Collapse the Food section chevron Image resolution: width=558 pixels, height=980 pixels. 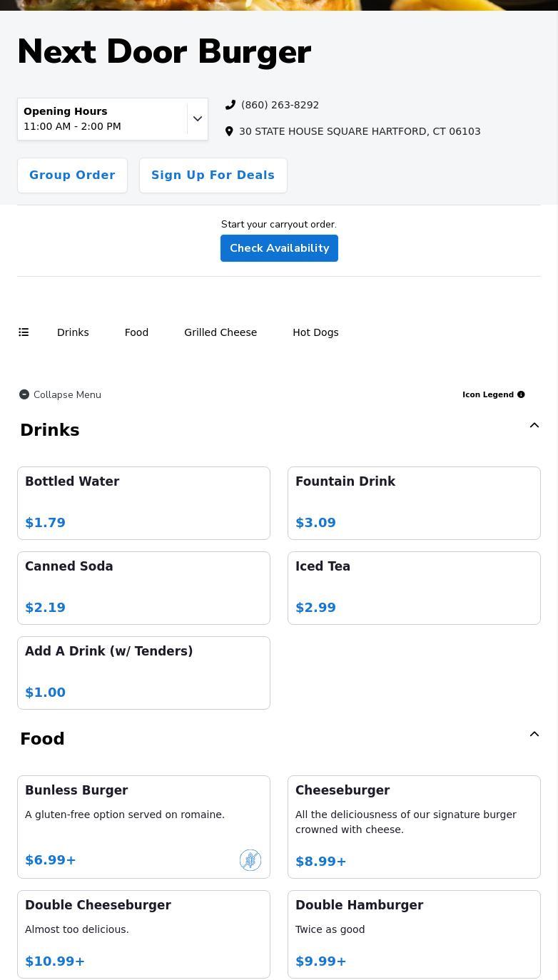tap(534, 735)
